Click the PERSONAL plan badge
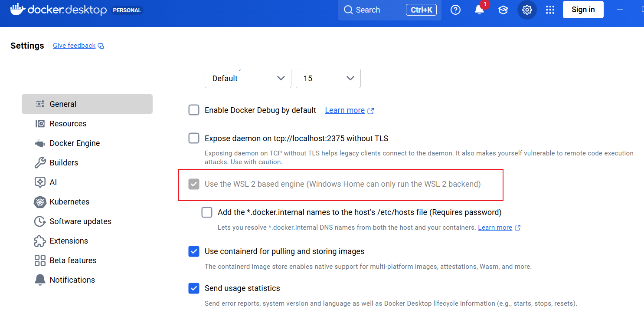 click(x=127, y=10)
